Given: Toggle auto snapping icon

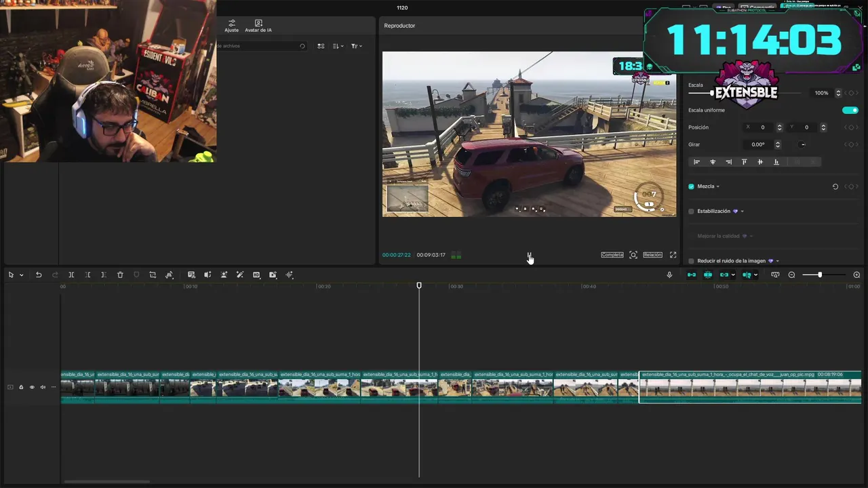Looking at the screenshot, I should coord(707,274).
